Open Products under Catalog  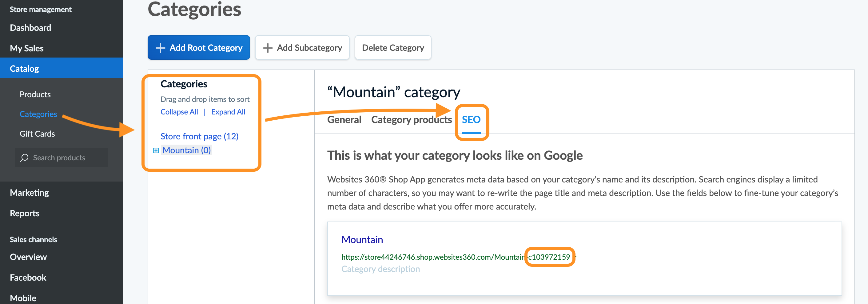pyautogui.click(x=35, y=94)
